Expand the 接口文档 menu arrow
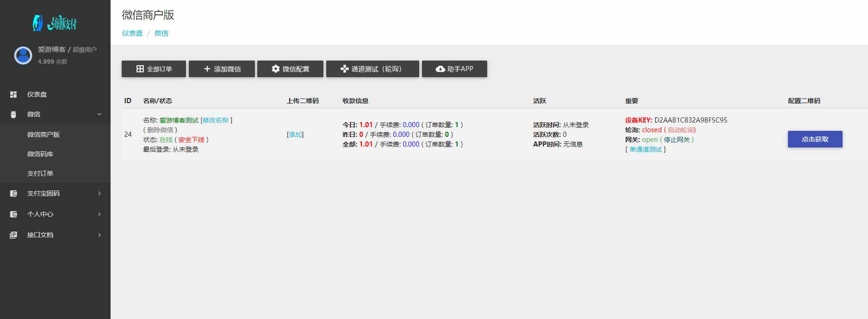Image resolution: width=868 pixels, height=319 pixels. coord(99,235)
